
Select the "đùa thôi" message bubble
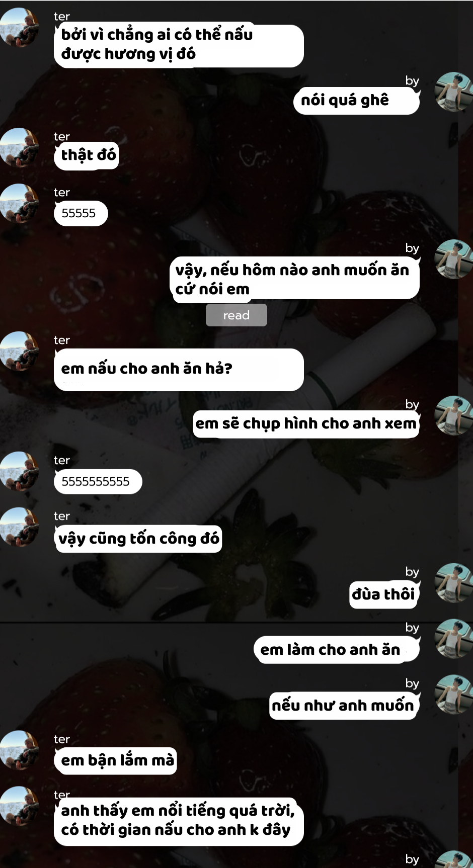point(384,595)
